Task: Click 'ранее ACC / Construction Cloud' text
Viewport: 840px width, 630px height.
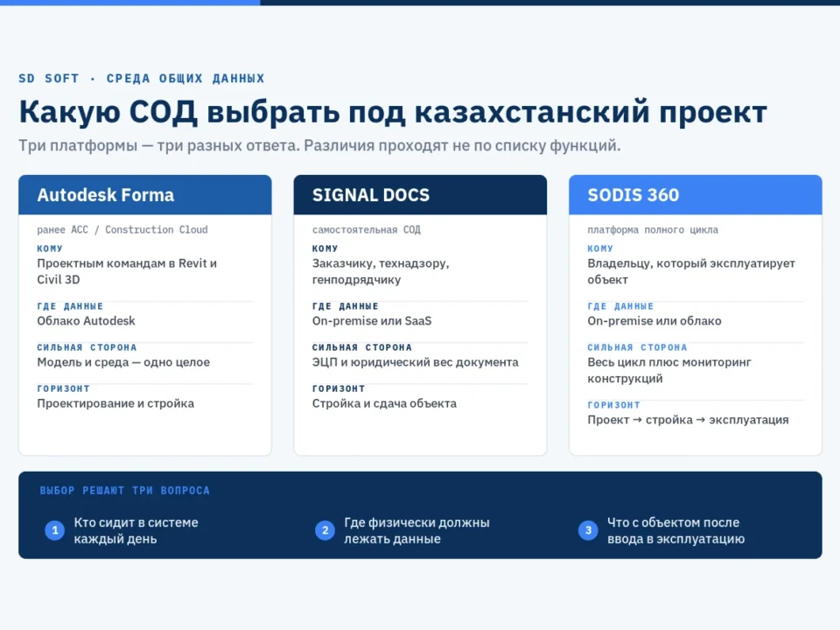Action: pos(122,230)
